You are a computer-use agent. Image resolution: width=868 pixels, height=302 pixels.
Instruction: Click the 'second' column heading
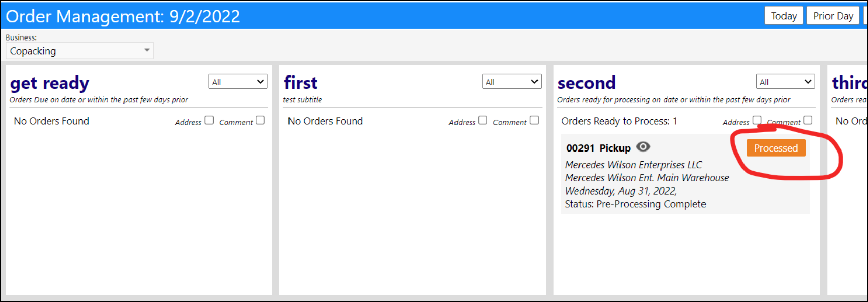587,83
